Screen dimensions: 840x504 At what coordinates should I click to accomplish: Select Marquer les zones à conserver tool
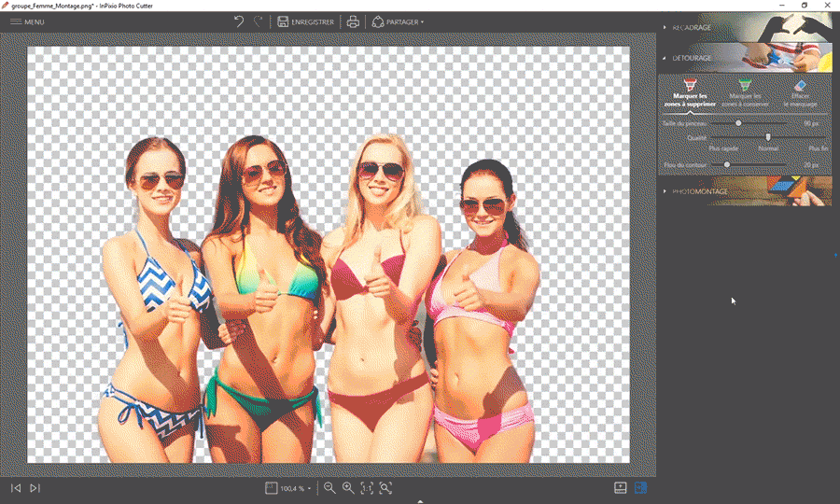744,92
